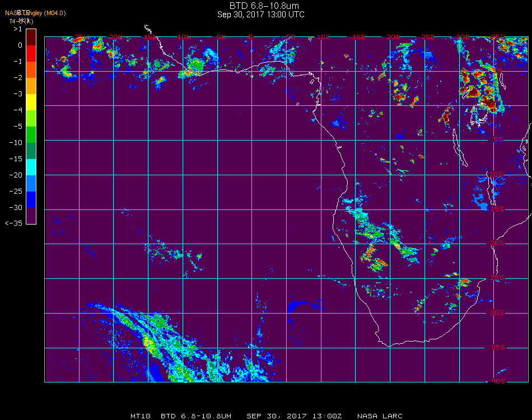Click footer text 'SEP 30, 2017 13:00Z'
Screen dimensions: 532x420
[x=294, y=416]
